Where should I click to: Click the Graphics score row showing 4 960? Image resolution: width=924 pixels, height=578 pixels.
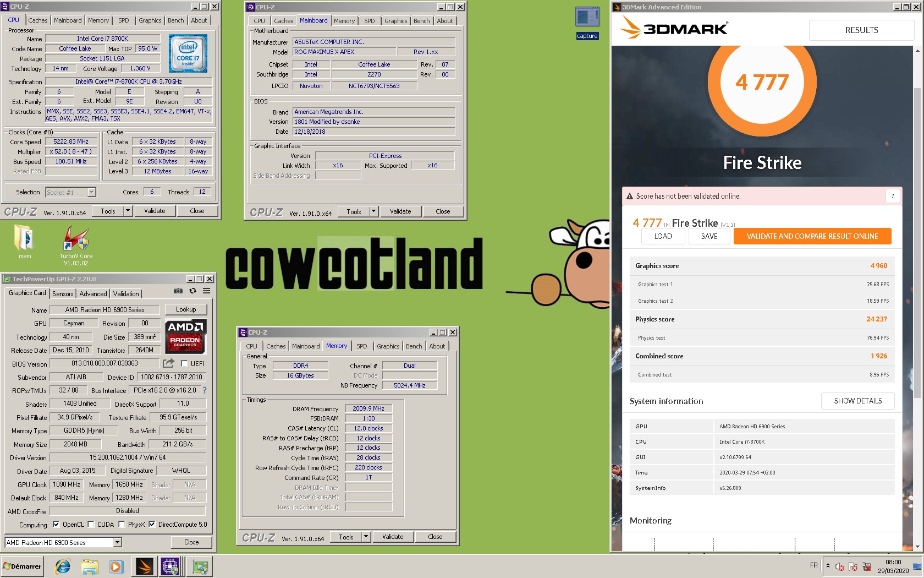762,266
